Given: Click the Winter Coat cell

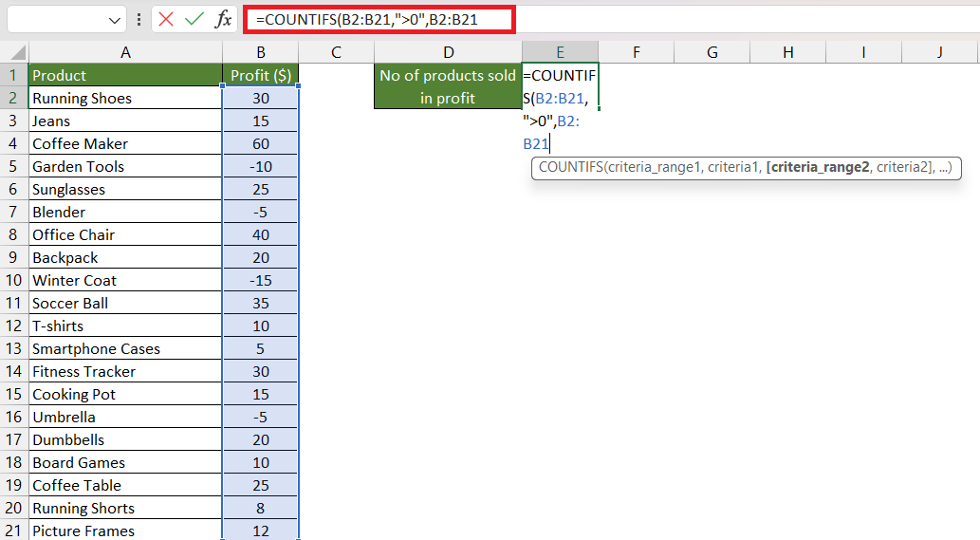Looking at the screenshot, I should (125, 280).
